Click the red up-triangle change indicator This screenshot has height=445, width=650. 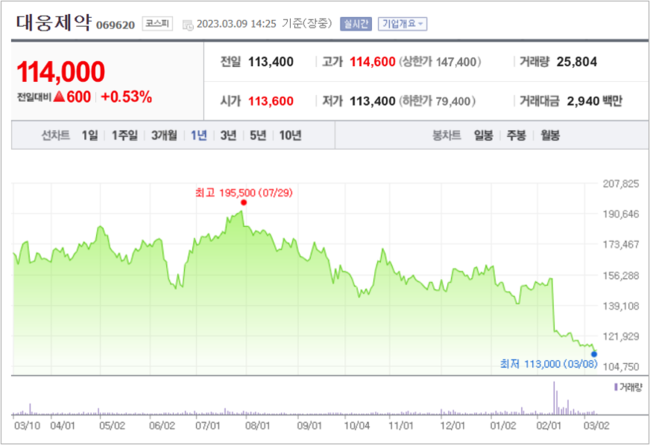point(59,97)
